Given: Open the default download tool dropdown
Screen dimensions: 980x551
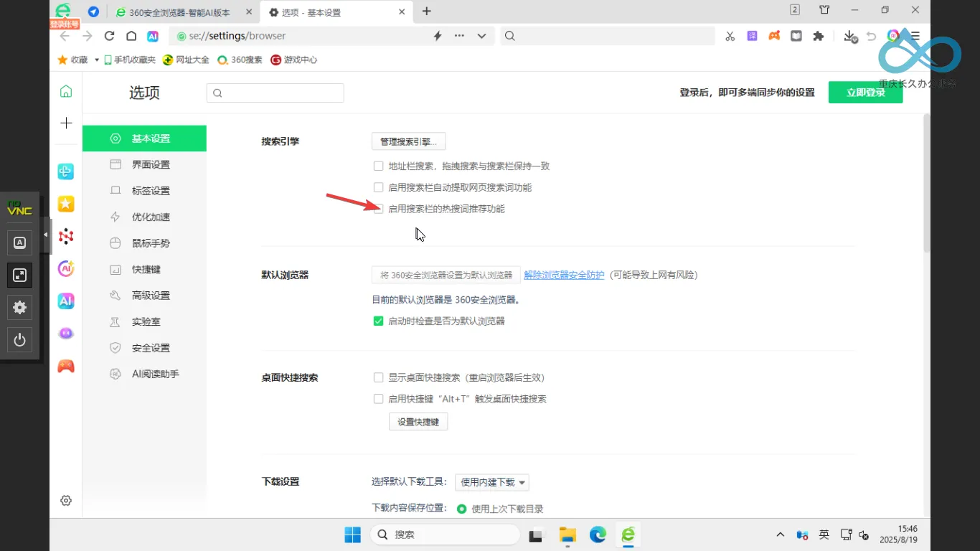Looking at the screenshot, I should coord(492,482).
